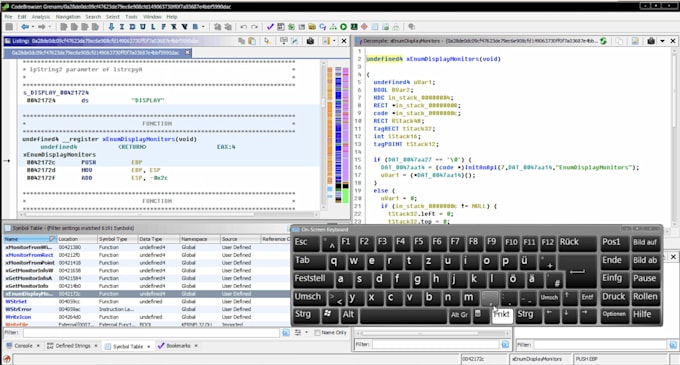Click the Windows key on On-Screen Keyboard
This screenshot has height=365, width=680.
329,315
